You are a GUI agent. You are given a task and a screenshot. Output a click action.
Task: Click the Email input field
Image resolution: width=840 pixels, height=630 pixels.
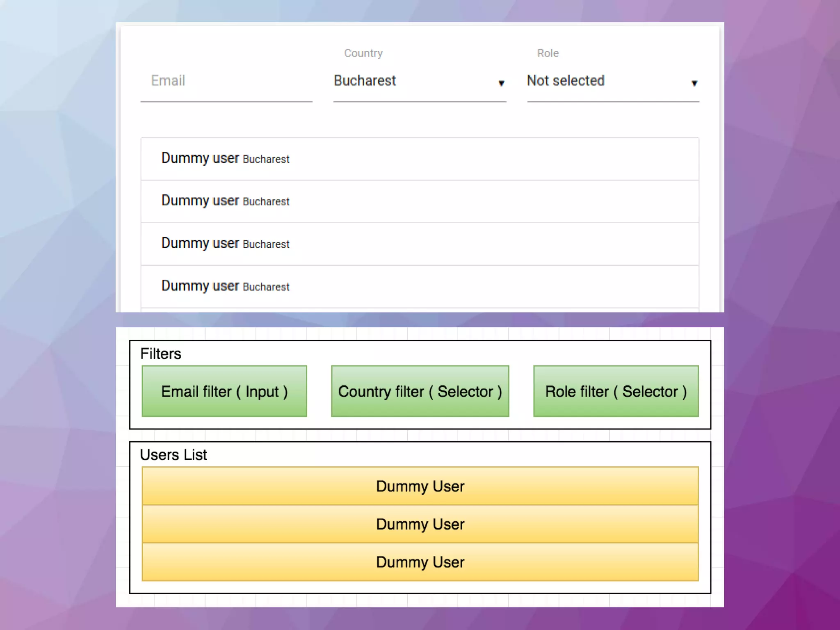pos(226,81)
